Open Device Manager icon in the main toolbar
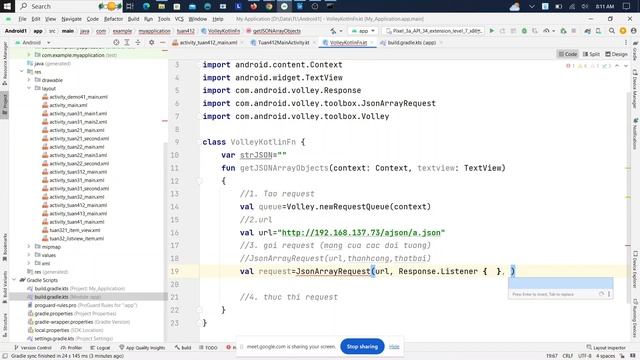The width and height of the screenshot is (640, 360). point(598,31)
